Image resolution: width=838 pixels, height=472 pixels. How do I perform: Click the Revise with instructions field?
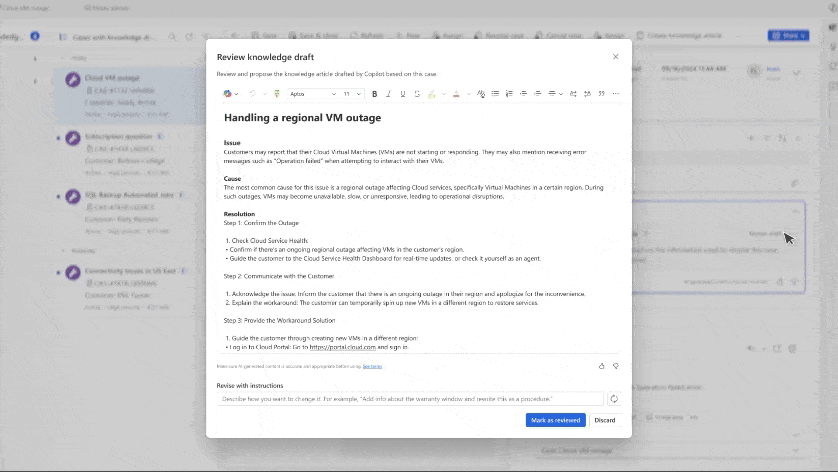coord(410,398)
